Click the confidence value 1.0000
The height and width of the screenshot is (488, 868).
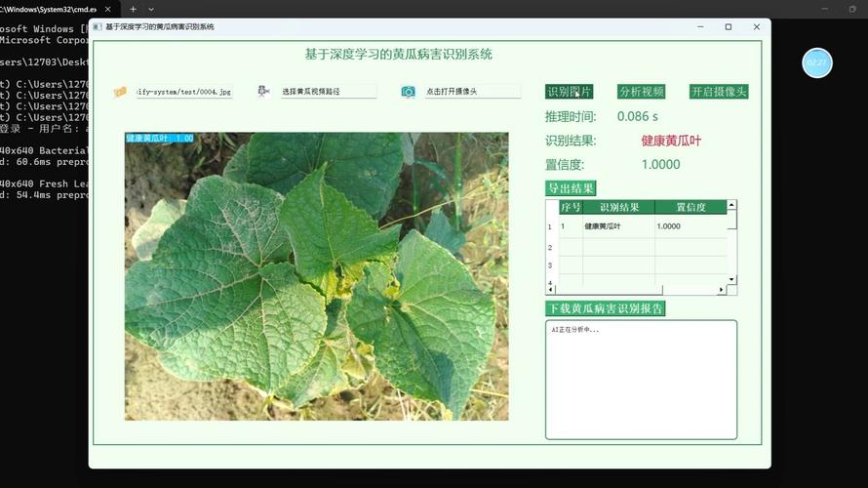point(661,165)
